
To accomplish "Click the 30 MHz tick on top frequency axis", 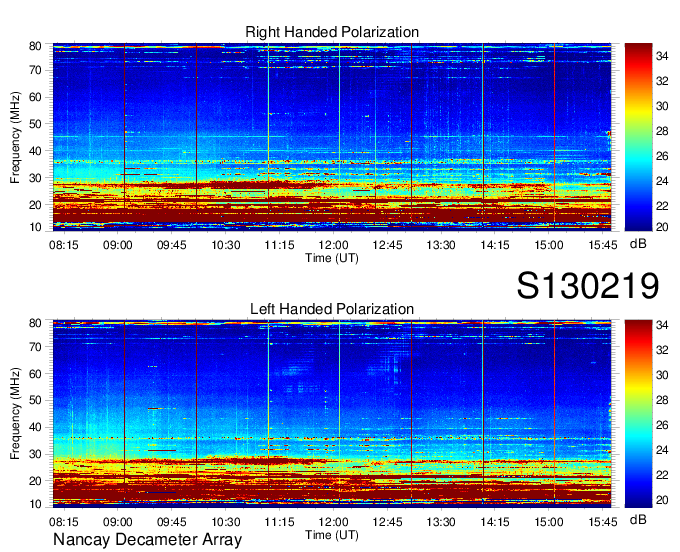I will [x=35, y=178].
